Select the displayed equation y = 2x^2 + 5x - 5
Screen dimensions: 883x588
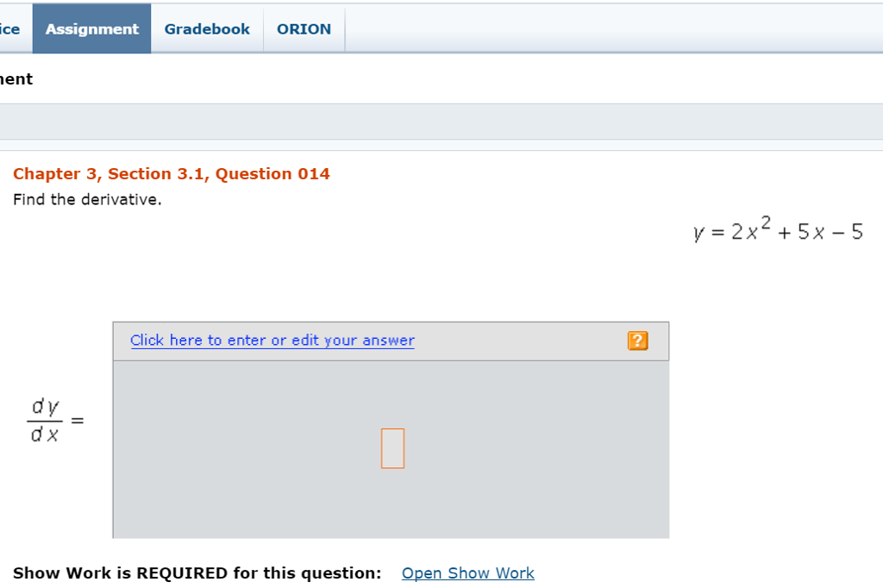(777, 230)
